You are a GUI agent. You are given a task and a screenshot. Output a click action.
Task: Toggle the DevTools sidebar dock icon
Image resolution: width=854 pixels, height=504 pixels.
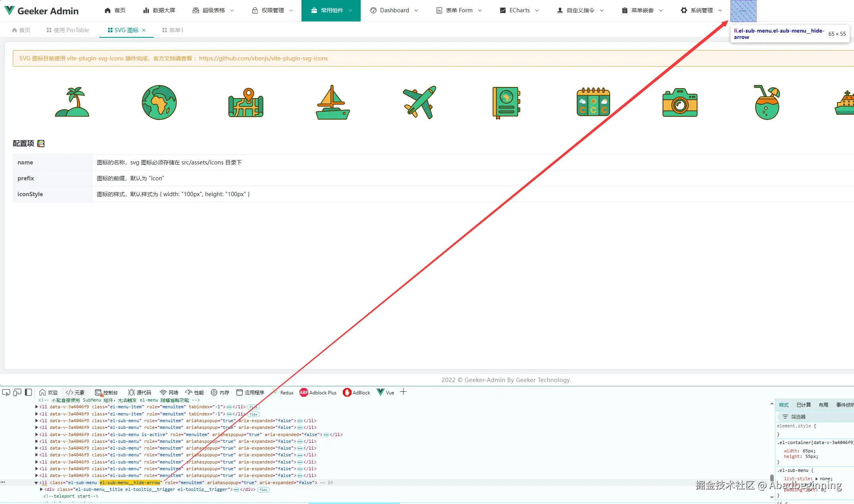[28, 392]
